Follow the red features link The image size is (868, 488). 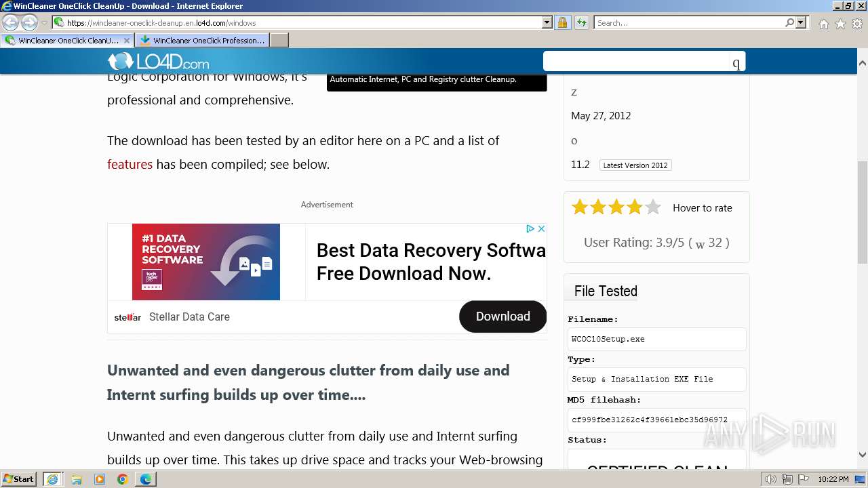pos(130,164)
